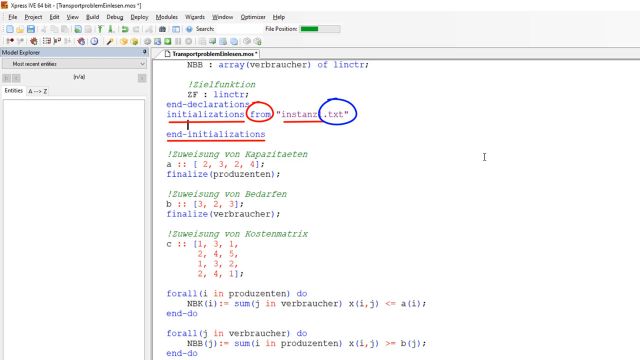Click the green Run model icon

[168, 41]
